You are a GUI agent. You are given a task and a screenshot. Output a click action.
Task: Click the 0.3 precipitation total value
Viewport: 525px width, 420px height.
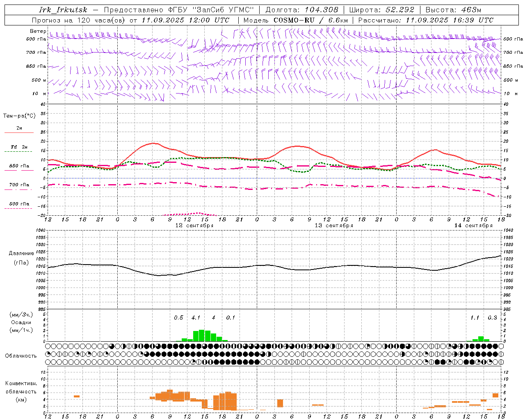(492, 318)
